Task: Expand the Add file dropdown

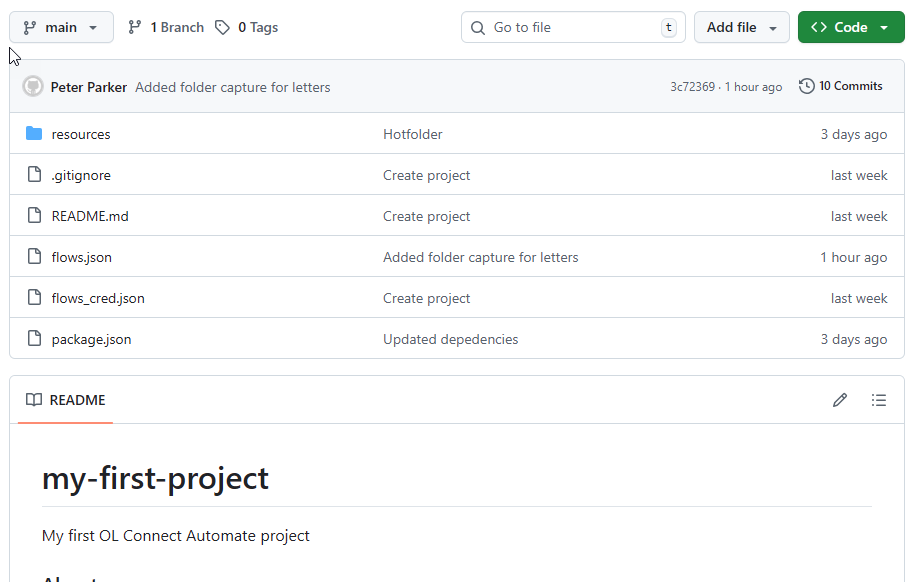Action: tap(741, 27)
